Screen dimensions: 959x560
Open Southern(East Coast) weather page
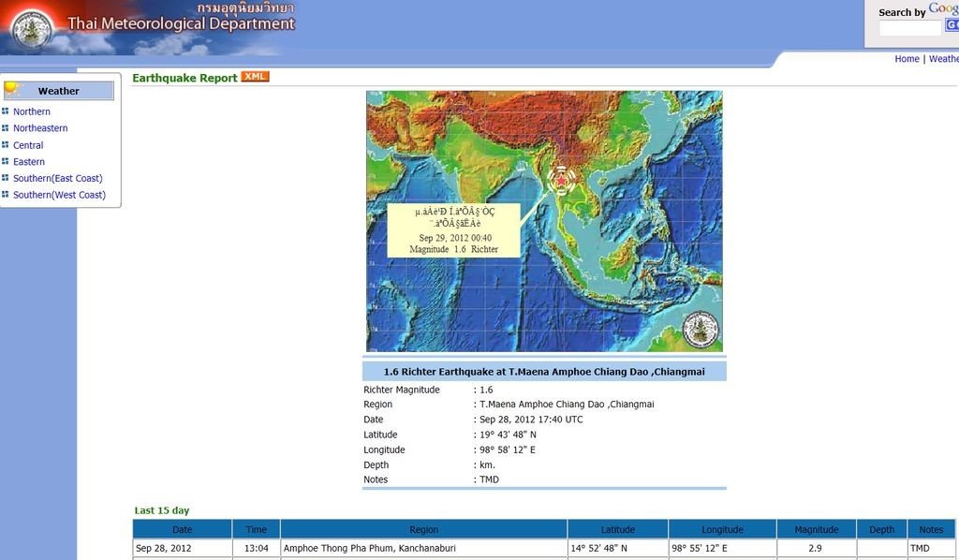(x=57, y=178)
